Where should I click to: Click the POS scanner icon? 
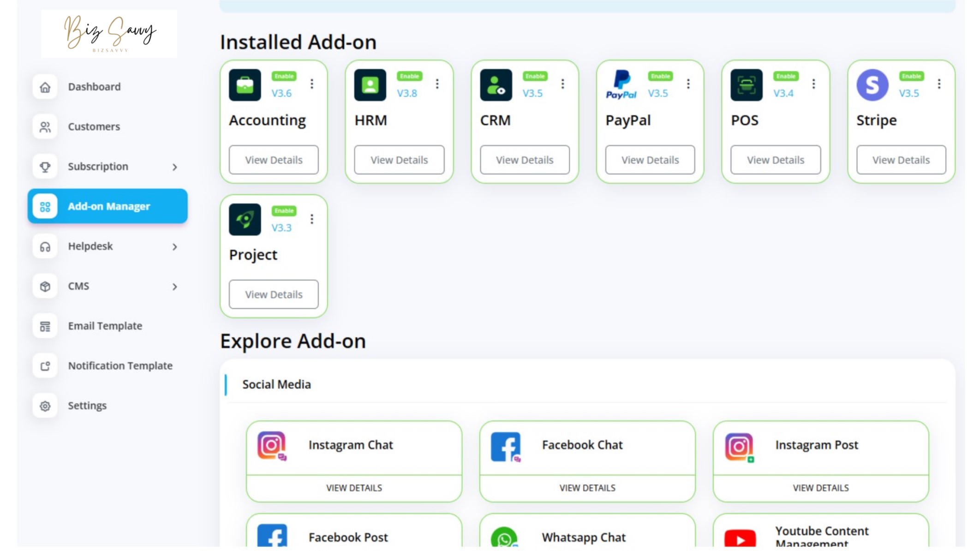point(747,85)
